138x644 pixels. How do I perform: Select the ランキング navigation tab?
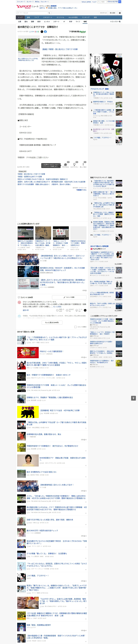tap(86, 17)
